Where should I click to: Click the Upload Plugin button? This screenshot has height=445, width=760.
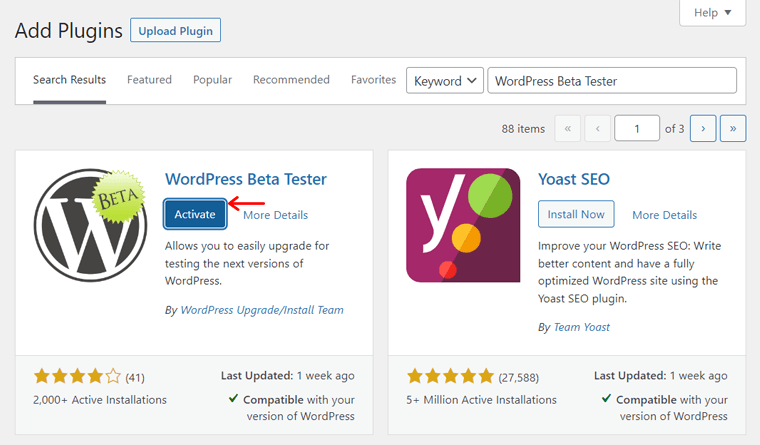175,31
